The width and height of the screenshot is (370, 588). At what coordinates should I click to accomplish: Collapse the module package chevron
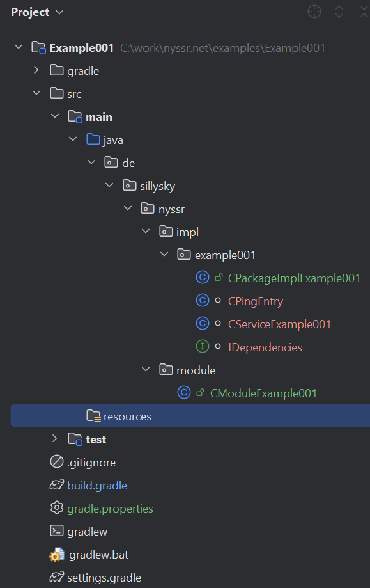coord(146,369)
